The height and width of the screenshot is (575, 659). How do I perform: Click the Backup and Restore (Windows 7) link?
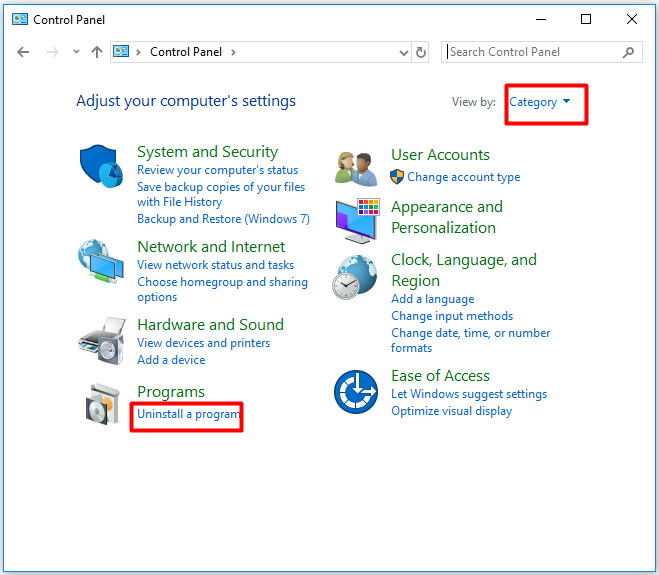click(223, 219)
